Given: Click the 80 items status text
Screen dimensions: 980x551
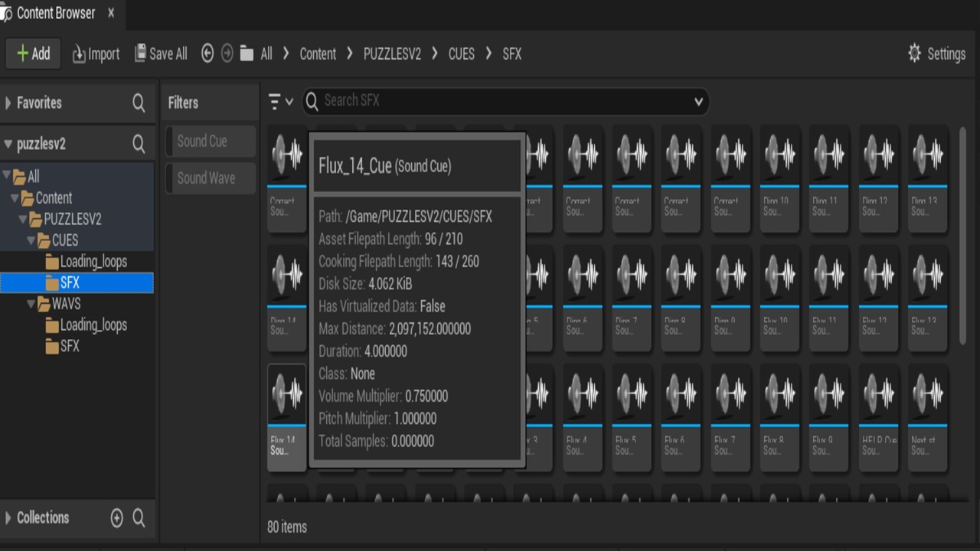Looking at the screenshot, I should 287,527.
